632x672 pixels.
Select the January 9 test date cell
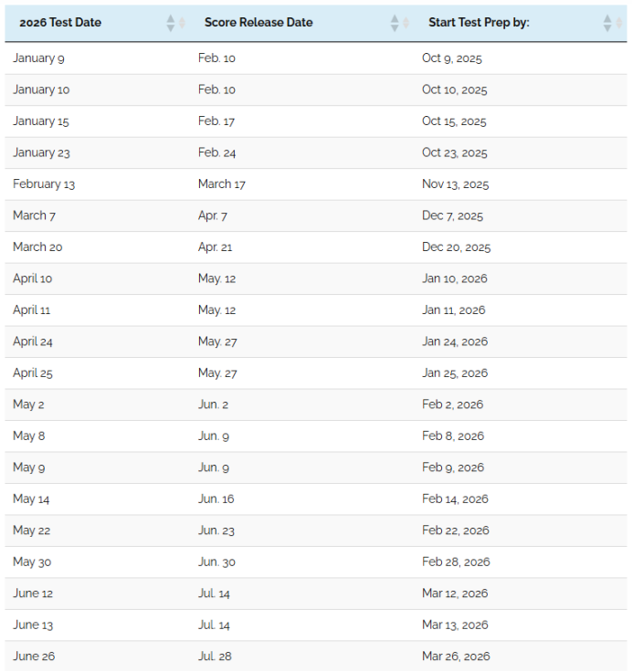pos(38,58)
